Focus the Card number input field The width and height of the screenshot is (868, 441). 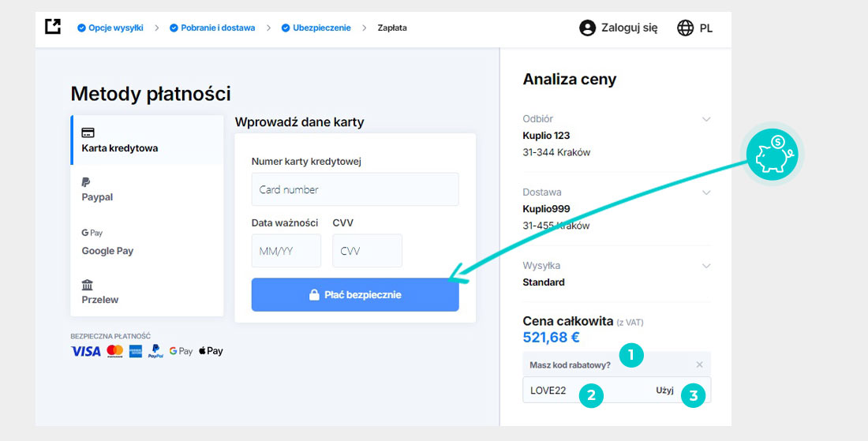click(x=355, y=189)
